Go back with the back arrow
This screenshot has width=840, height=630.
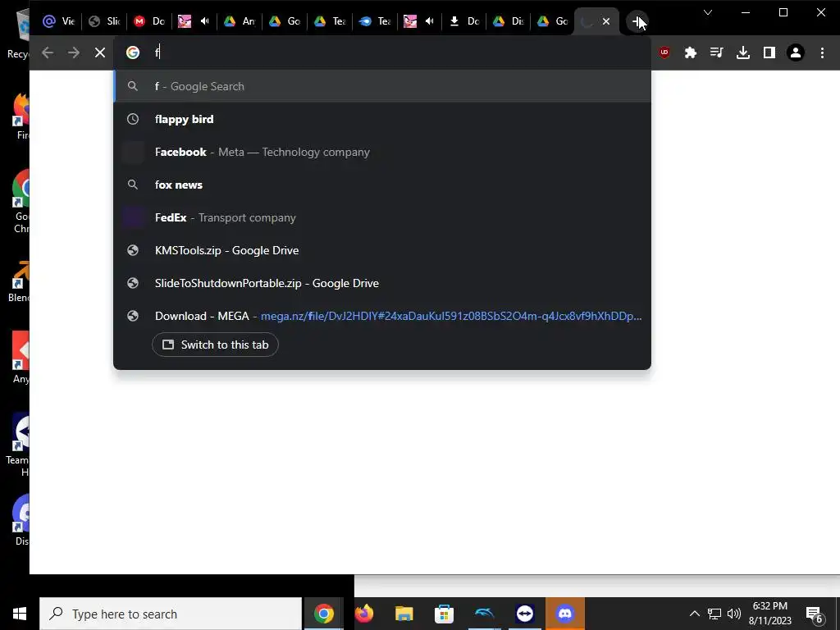point(47,52)
